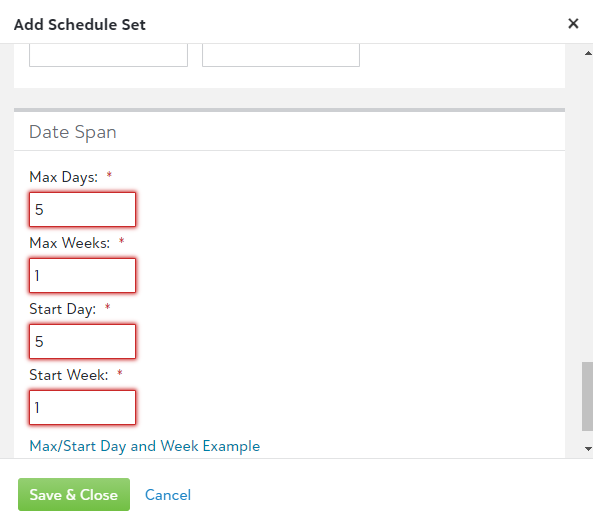Click the vertical scrollbar thumb
This screenshot has height=529, width=593.
[x=587, y=396]
